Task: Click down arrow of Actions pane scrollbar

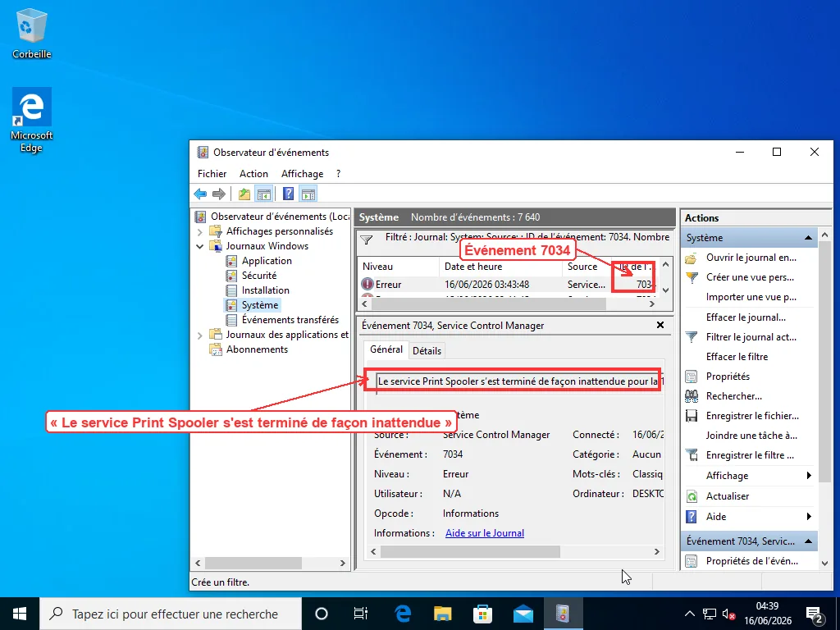Action: (825, 564)
